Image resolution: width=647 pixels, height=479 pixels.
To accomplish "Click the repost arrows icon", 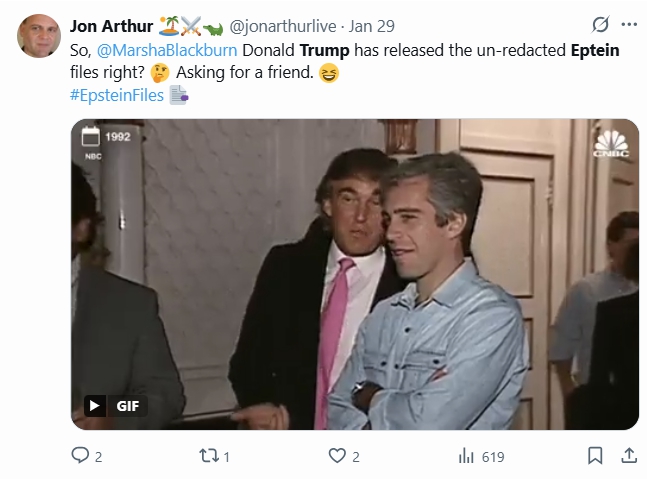I will [210, 456].
